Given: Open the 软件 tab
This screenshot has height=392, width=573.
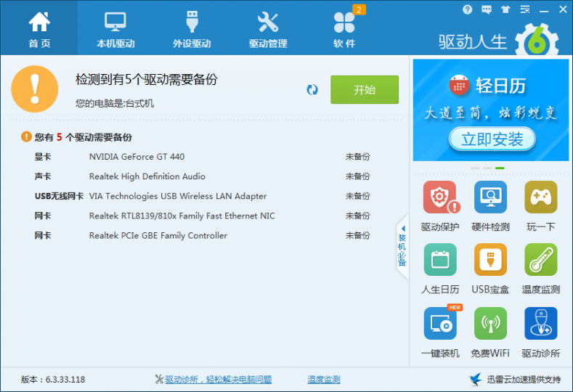Looking at the screenshot, I should 344,28.
